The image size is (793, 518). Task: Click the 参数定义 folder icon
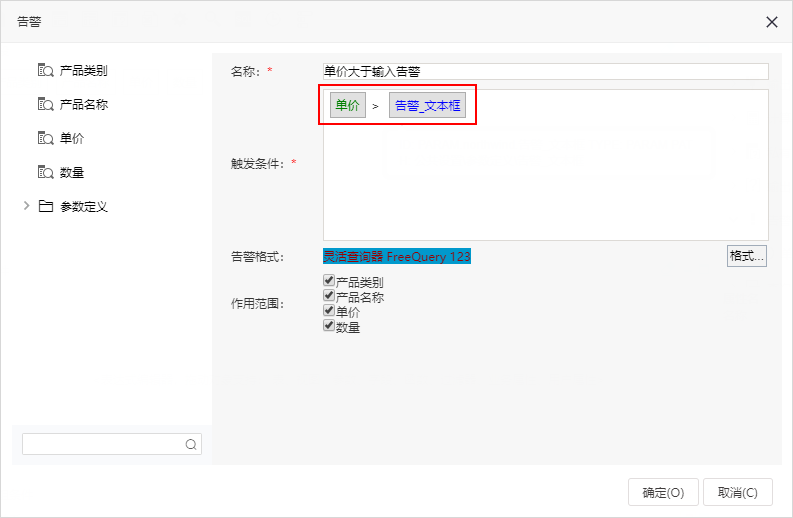(46, 206)
